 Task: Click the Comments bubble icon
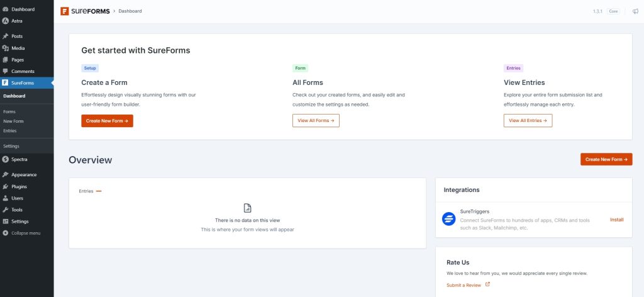[x=5, y=71]
